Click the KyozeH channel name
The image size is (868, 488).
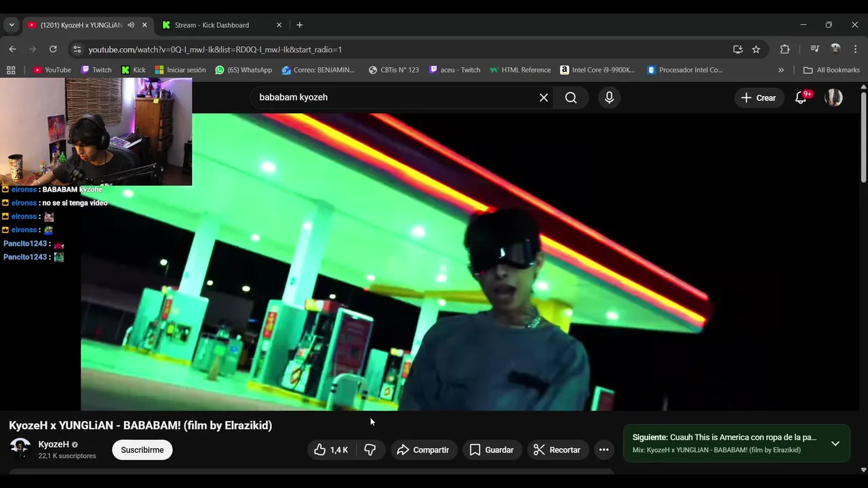click(54, 445)
